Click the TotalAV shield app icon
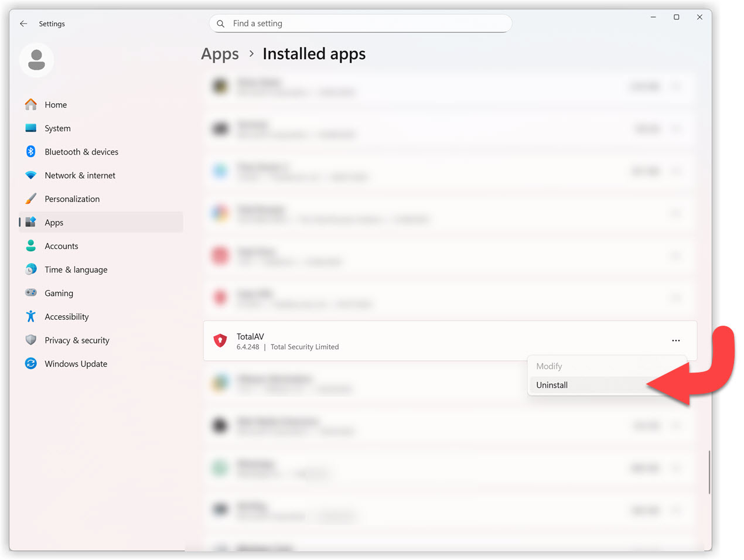Screen dimensions: 744x560 tap(220, 341)
